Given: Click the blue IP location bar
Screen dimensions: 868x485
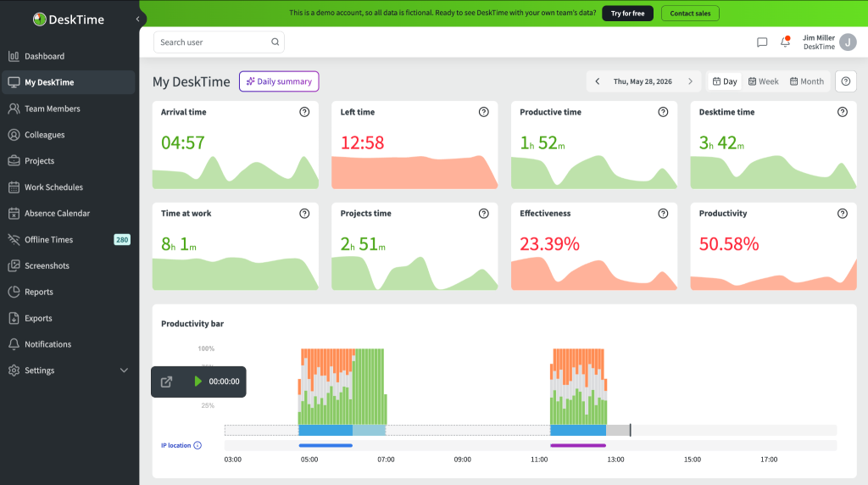Looking at the screenshot, I should [325, 446].
